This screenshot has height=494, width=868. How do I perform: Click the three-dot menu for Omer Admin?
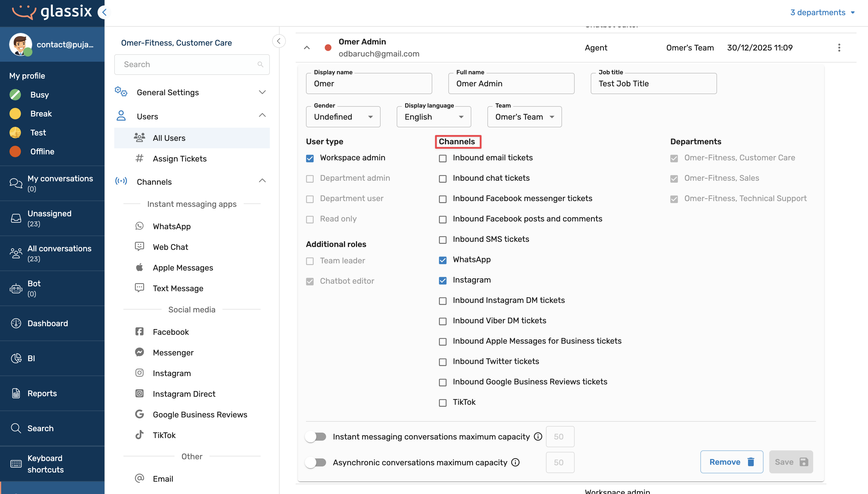pyautogui.click(x=839, y=48)
